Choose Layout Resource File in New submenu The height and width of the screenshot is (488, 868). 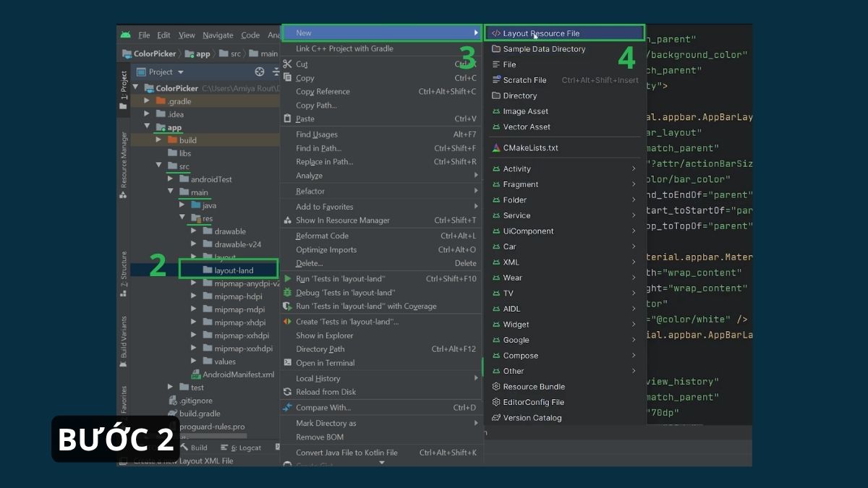click(x=564, y=33)
